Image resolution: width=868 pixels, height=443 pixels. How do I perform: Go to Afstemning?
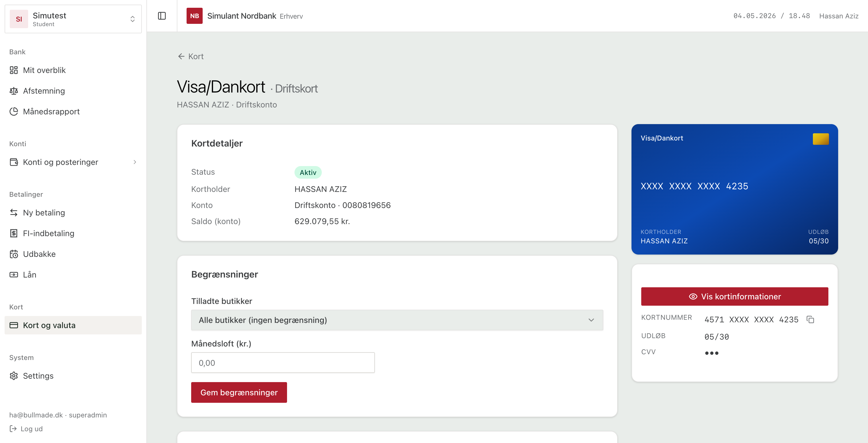(x=73, y=91)
